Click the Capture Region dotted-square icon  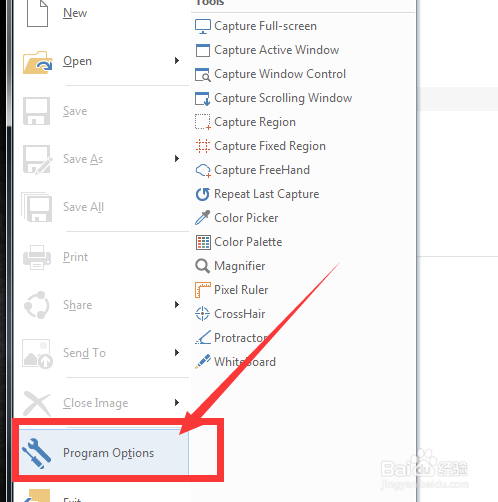pyautogui.click(x=203, y=122)
